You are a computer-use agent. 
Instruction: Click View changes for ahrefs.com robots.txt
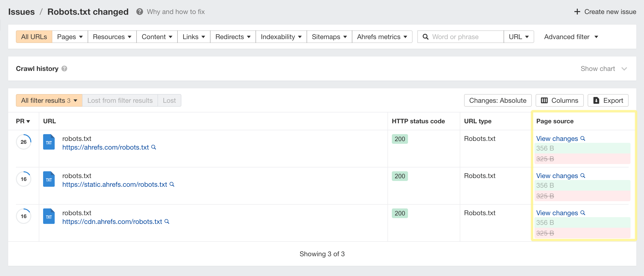click(x=557, y=138)
